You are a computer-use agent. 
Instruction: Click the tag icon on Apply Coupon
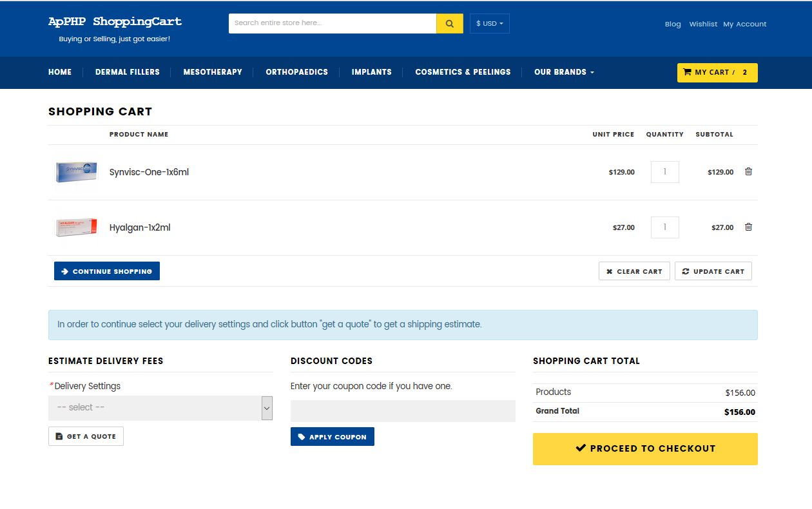coord(302,436)
